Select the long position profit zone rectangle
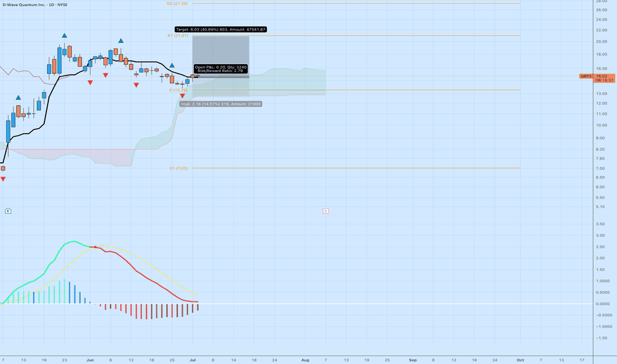 click(220, 56)
